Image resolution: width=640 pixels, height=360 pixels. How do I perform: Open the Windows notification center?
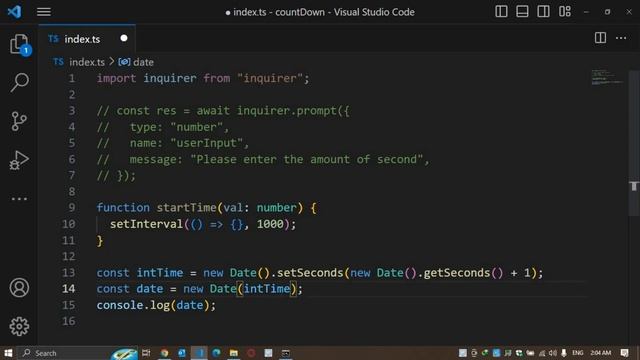624,353
